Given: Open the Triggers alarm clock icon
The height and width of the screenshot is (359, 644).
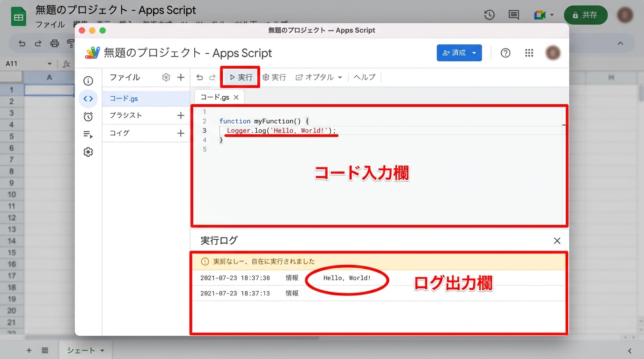Looking at the screenshot, I should (x=88, y=116).
